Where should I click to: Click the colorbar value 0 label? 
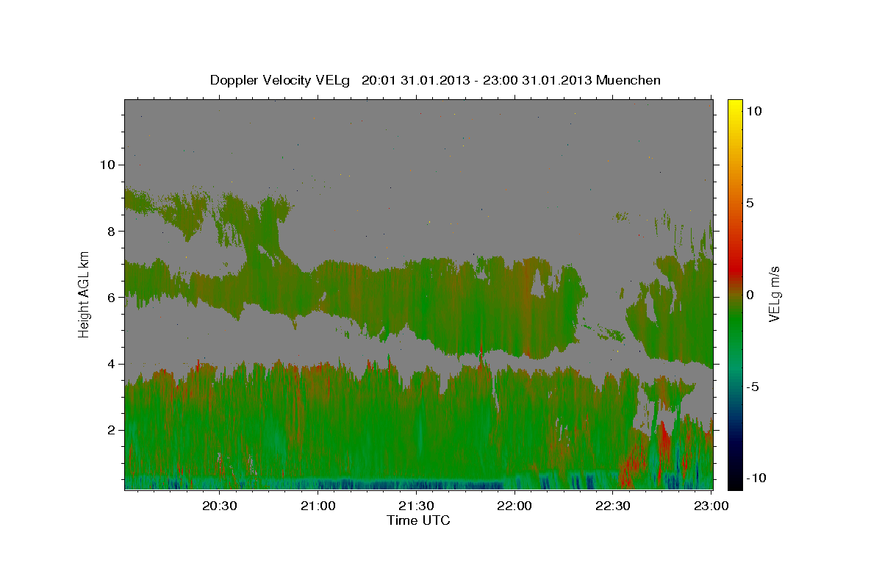pos(750,295)
